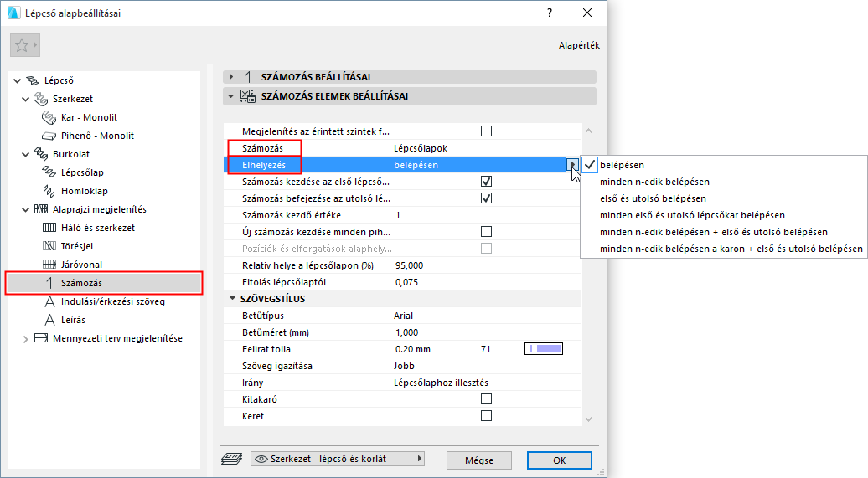Click the Alaprajzi megjelenítés icon
Viewport: 868px width, 478px height.
41,209
